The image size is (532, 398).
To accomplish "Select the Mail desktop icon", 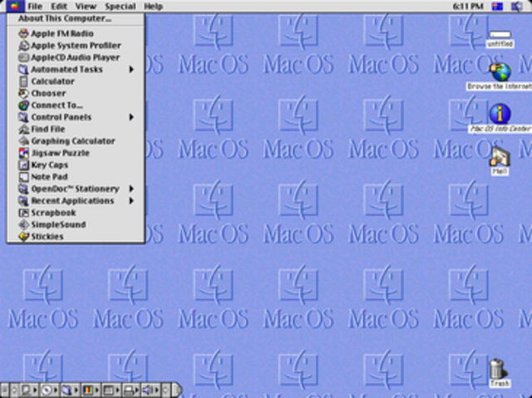I will point(500,156).
